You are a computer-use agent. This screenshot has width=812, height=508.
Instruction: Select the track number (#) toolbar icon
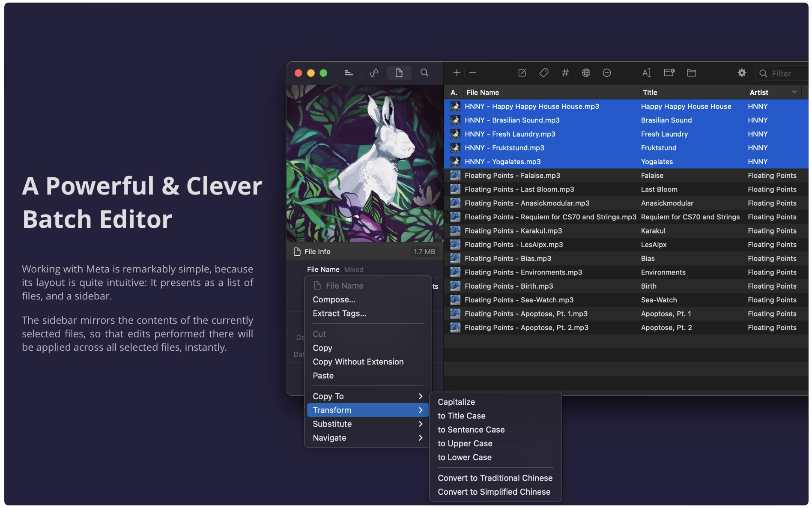(565, 73)
